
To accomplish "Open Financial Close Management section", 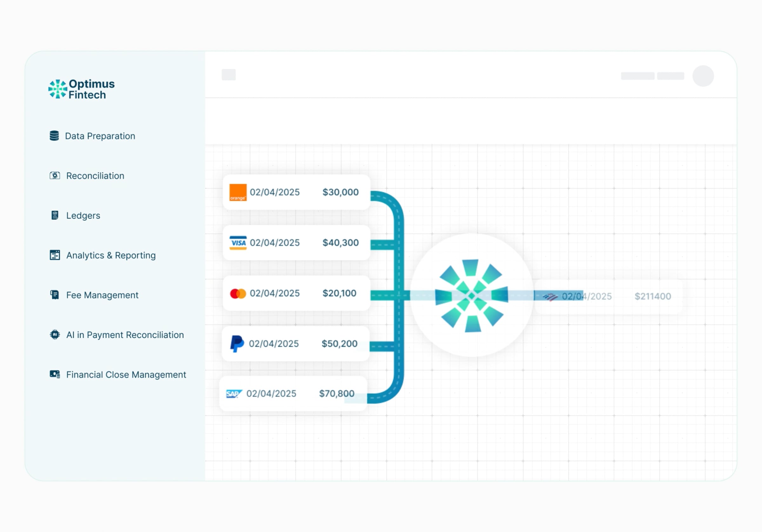I will (126, 375).
